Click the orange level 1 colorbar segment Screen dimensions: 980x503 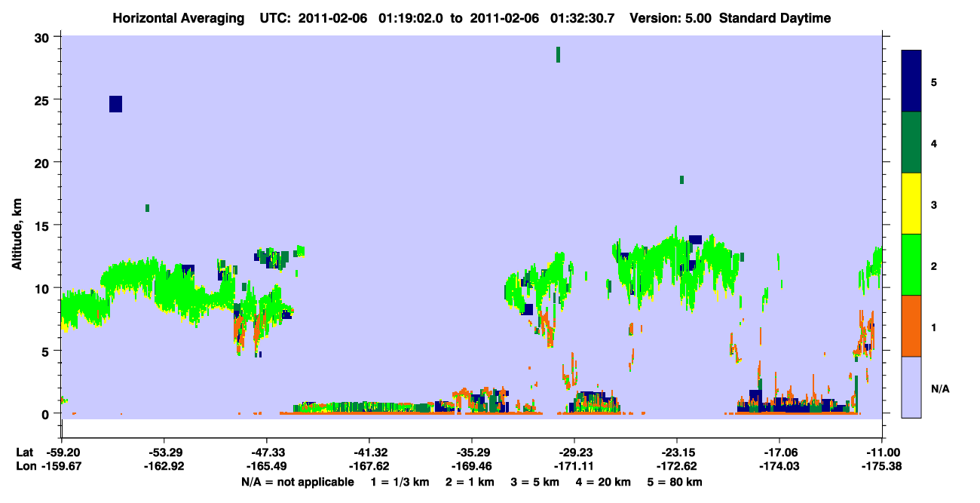[911, 326]
